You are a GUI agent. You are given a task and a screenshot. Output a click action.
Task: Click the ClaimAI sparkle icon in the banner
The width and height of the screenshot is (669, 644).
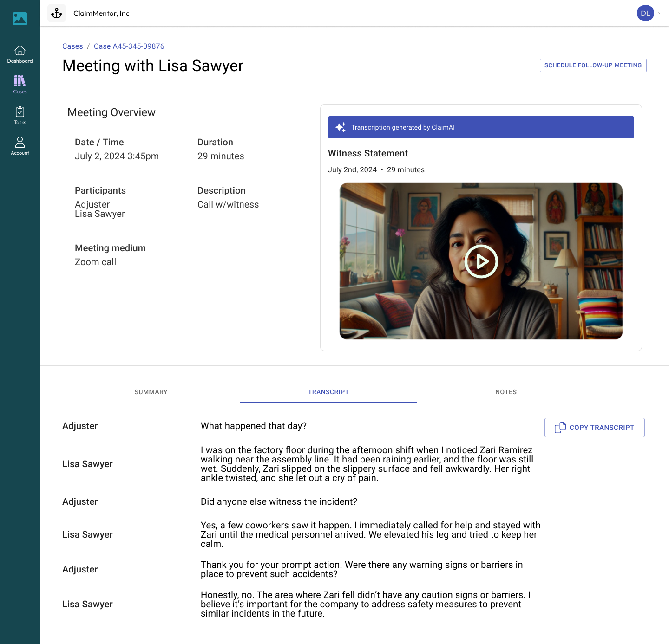pos(340,127)
